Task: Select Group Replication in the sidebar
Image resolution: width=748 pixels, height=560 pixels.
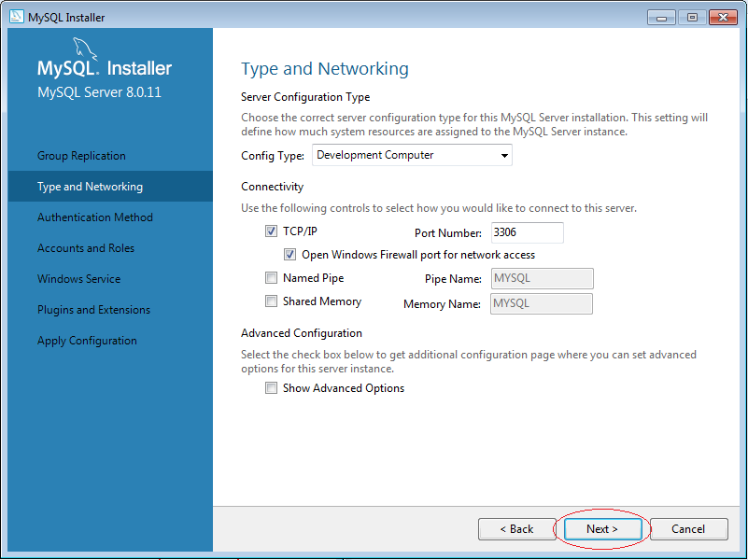Action: click(81, 156)
